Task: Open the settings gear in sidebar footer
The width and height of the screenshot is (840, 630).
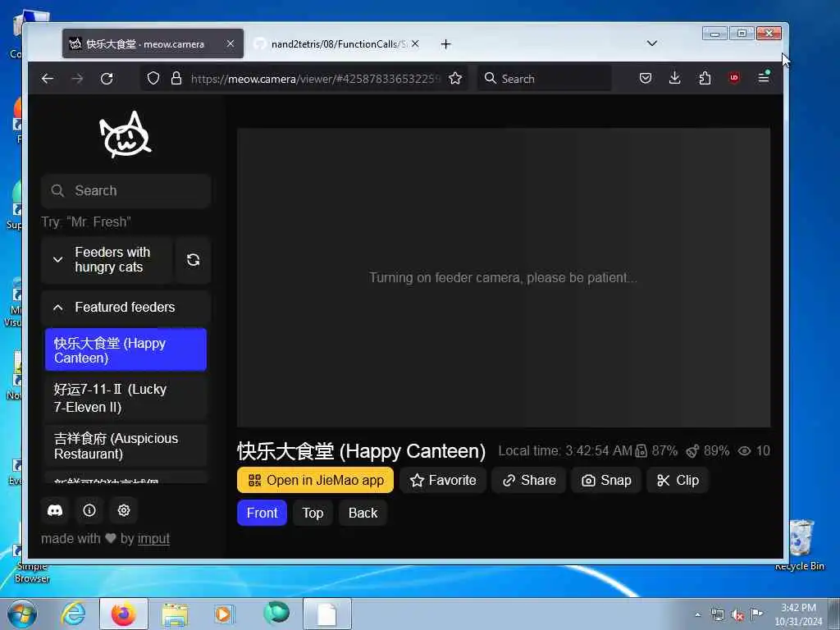Action: tap(124, 510)
